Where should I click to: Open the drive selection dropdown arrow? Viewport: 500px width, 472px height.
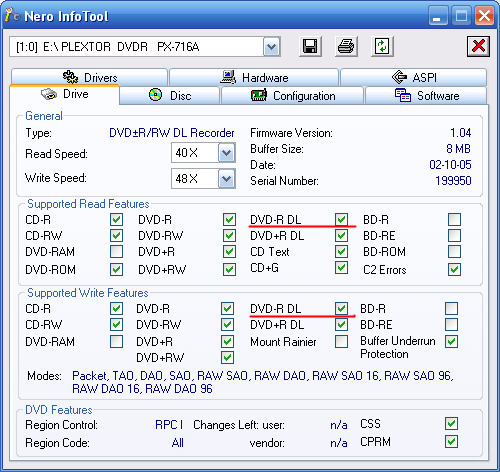tap(271, 47)
